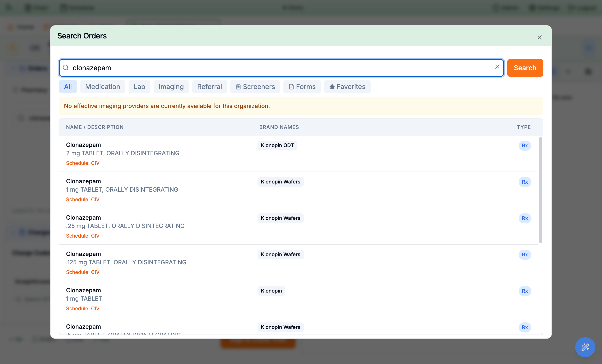Select Clonazepam .125 mg orally disintegrating tablet
Viewport: 602px width, 364px height.
[x=298, y=263]
